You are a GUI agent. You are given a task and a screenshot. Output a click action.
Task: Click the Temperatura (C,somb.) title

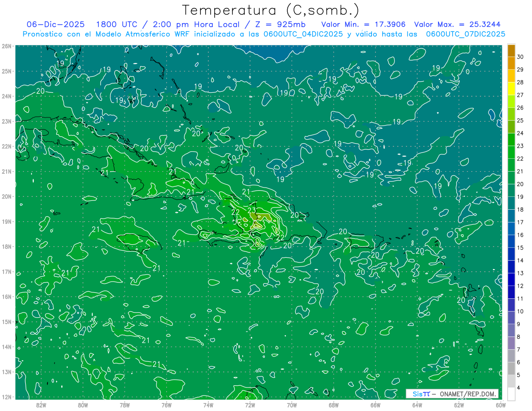tap(270, 10)
